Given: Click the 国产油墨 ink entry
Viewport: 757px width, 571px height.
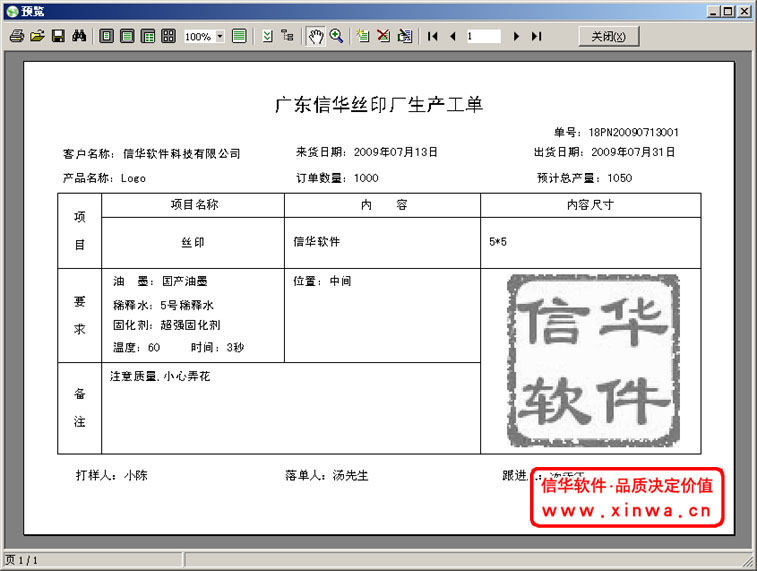Looking at the screenshot, I should pos(185,281).
